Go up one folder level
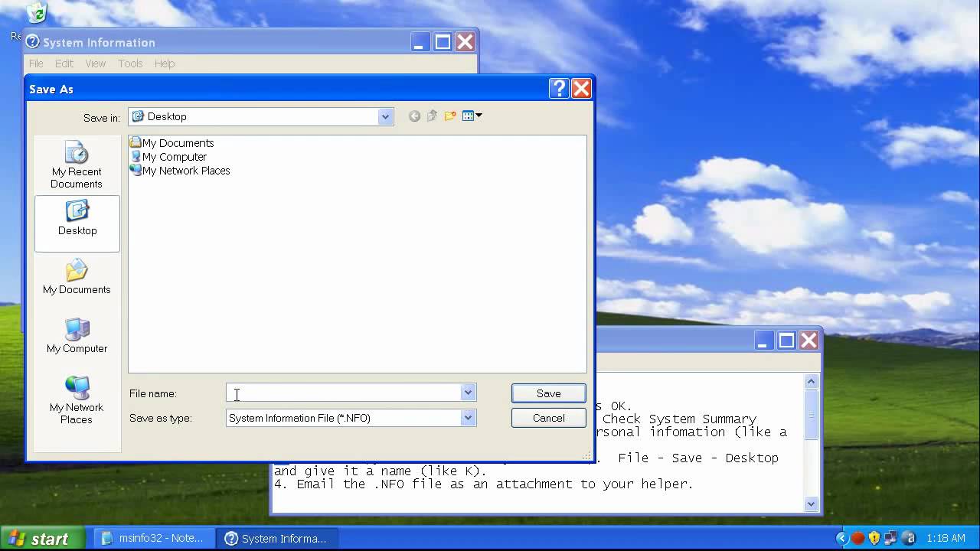The height and width of the screenshot is (551, 980). click(x=432, y=116)
